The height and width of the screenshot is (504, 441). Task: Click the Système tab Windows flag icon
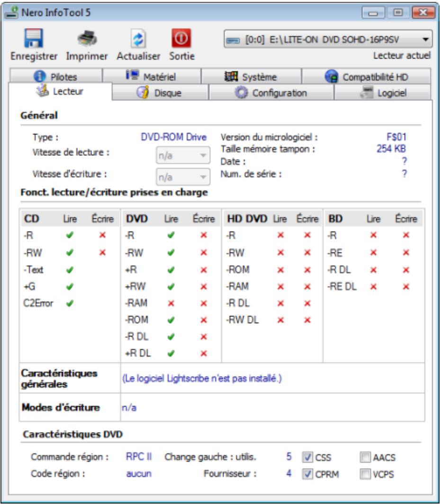pos(231,76)
